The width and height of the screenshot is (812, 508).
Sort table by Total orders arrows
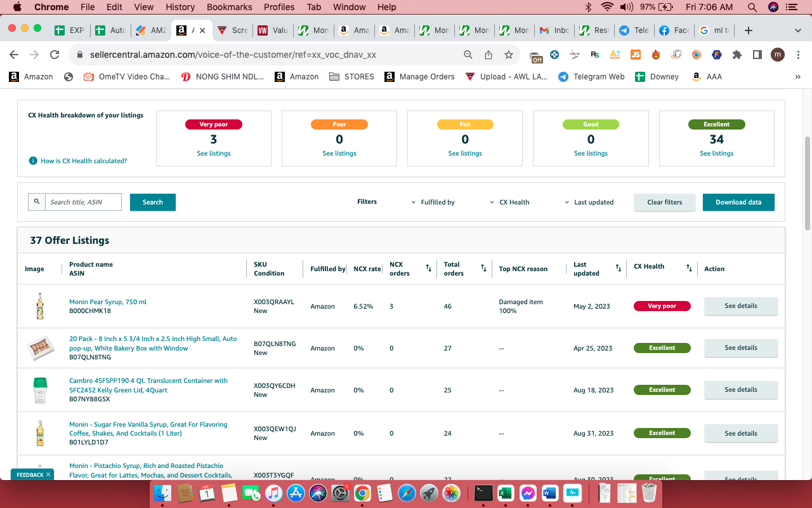click(x=483, y=269)
